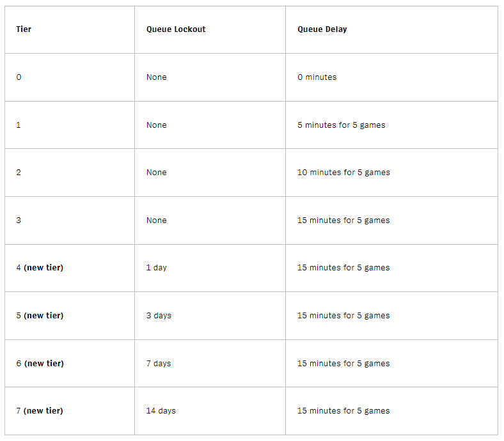Screen dimensions: 504x441
Task: Click the '6 (new tier)' label
Action: (x=40, y=363)
